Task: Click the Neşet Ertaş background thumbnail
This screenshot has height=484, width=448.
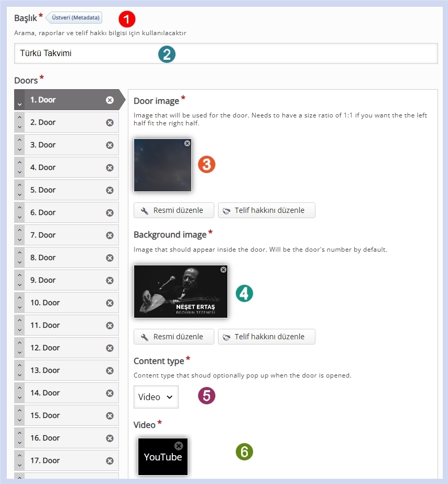Action: [x=180, y=292]
